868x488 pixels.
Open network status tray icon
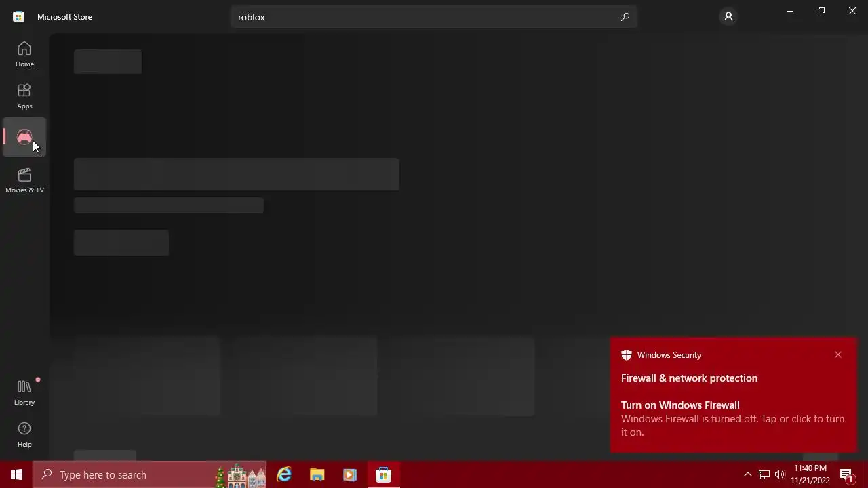tap(764, 474)
